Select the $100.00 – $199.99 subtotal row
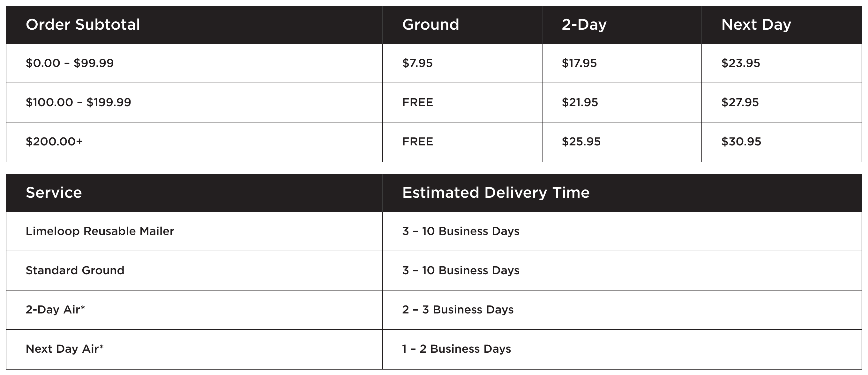 78,102
